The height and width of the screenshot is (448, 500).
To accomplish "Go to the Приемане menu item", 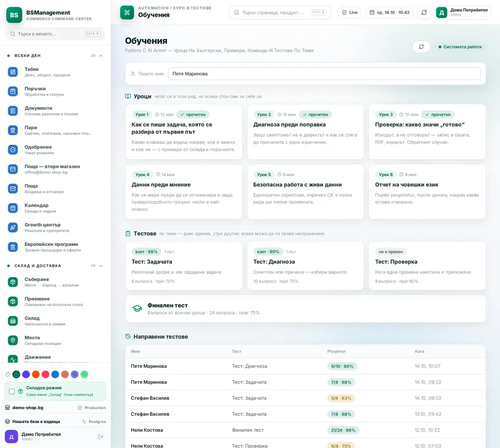I will (55, 301).
